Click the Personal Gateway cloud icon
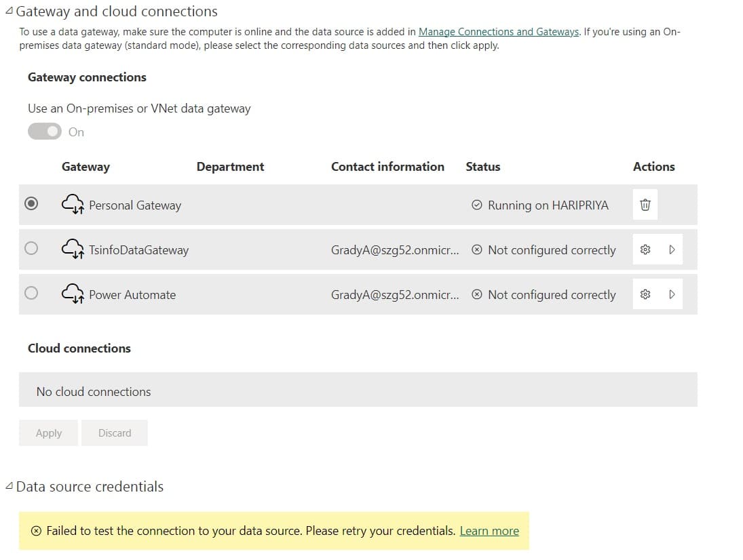743x560 pixels. [73, 205]
